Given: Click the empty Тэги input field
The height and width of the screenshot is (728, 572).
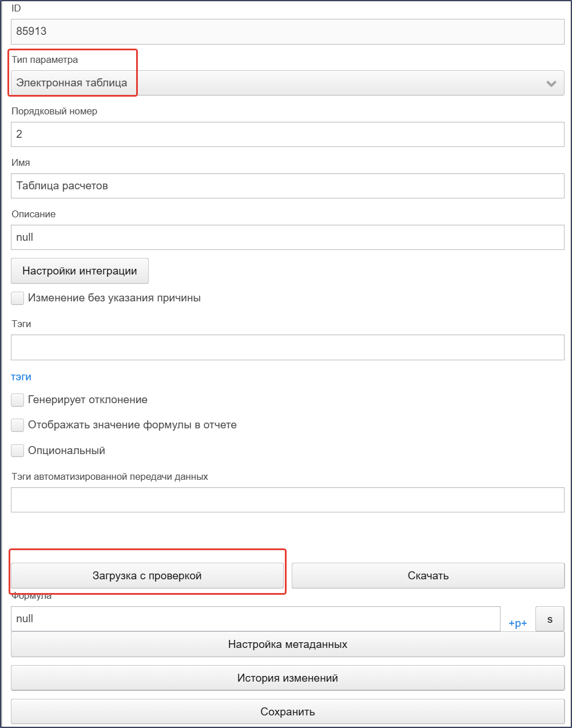Looking at the screenshot, I should tap(288, 347).
